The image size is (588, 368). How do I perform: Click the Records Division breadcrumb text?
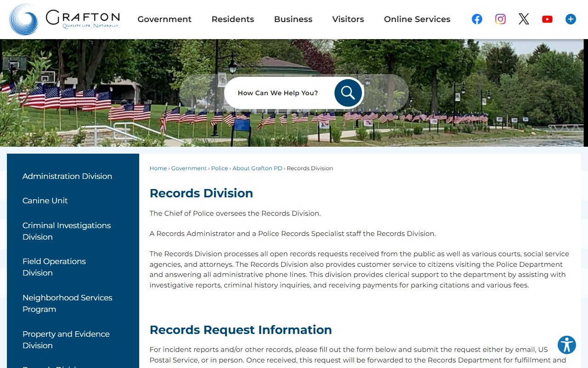pyautogui.click(x=310, y=168)
